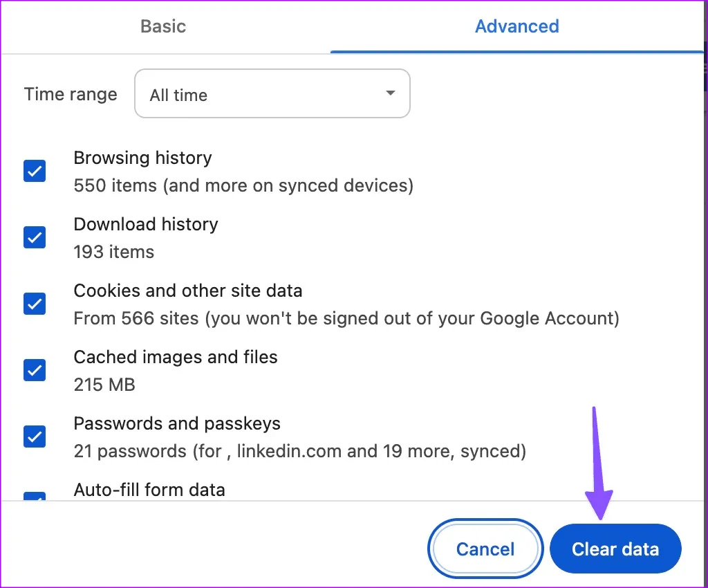Uncheck the Browsing history checkbox
Image resolution: width=708 pixels, height=588 pixels.
click(x=35, y=171)
